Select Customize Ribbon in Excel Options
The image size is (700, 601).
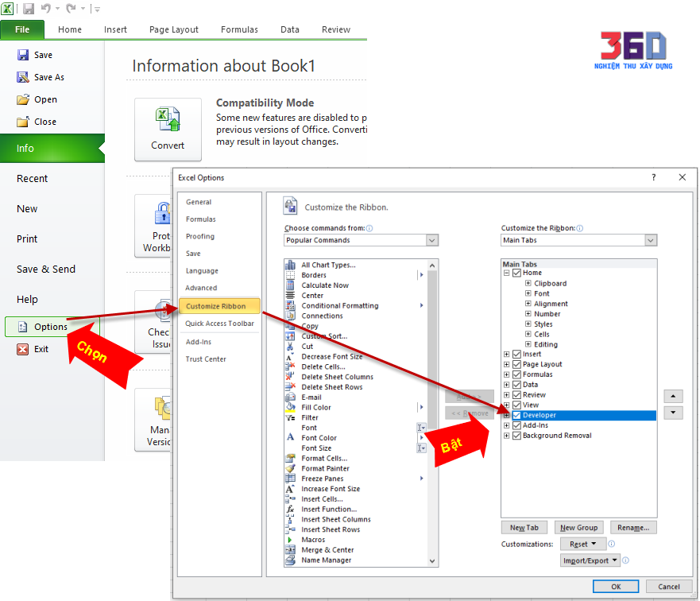click(x=219, y=306)
